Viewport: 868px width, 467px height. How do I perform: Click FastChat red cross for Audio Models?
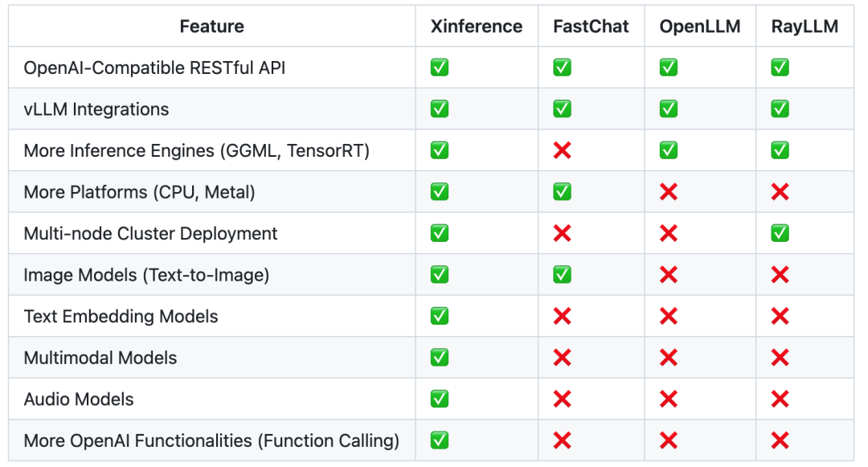point(562,399)
